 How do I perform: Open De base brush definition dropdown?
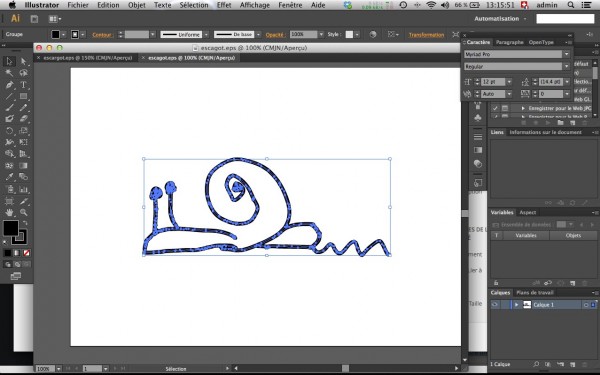tap(259, 34)
